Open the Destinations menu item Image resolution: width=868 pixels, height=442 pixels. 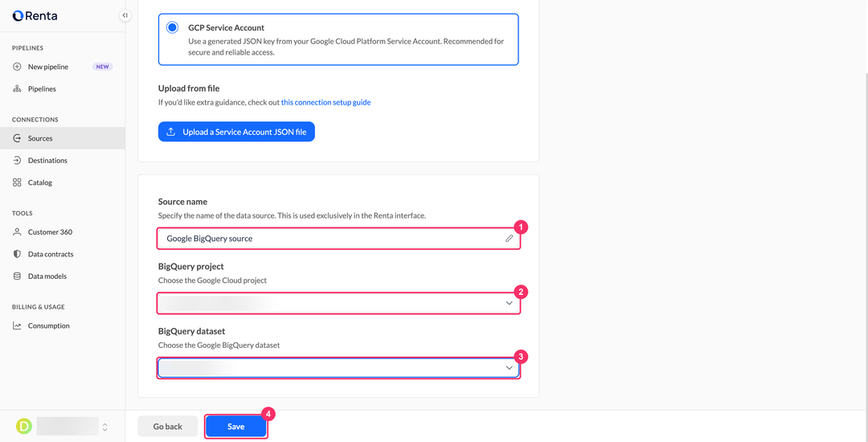coord(63,161)
